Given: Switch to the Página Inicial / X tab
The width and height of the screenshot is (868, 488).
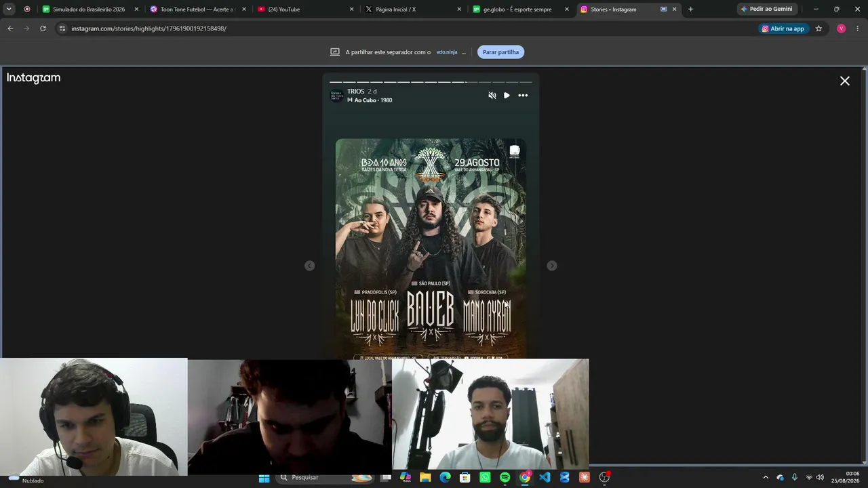Looking at the screenshot, I should [x=414, y=9].
